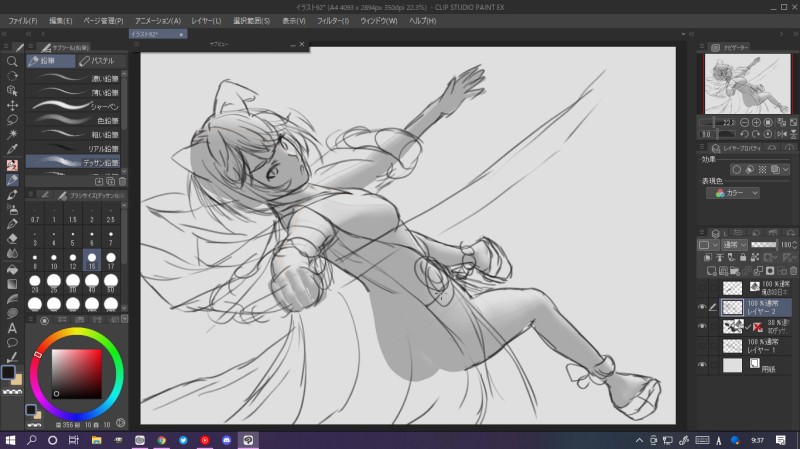Toggle Lock Layer in the Layer panel
800x449 pixels.
(x=743, y=258)
